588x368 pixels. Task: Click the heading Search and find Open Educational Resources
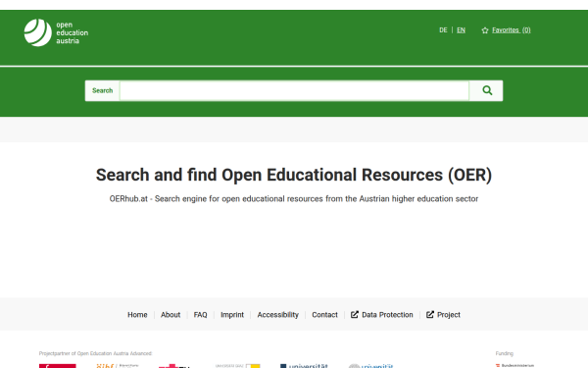[x=294, y=175]
